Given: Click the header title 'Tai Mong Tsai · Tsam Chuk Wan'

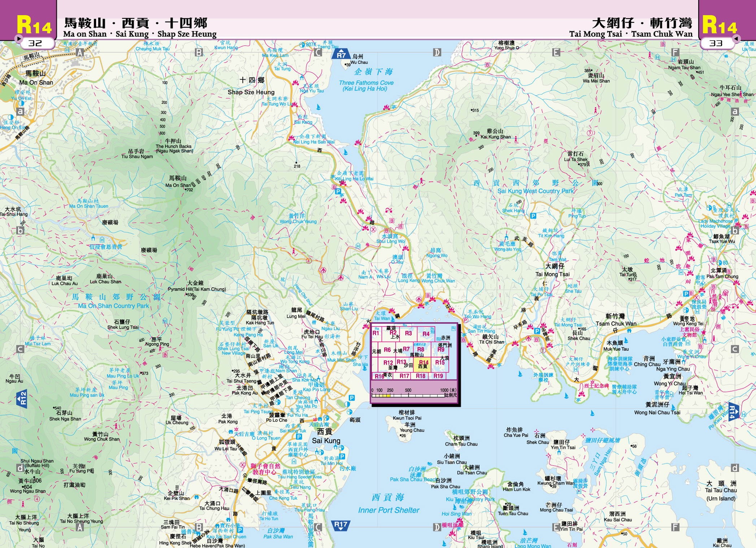Looking at the screenshot, I should pyautogui.click(x=631, y=34).
